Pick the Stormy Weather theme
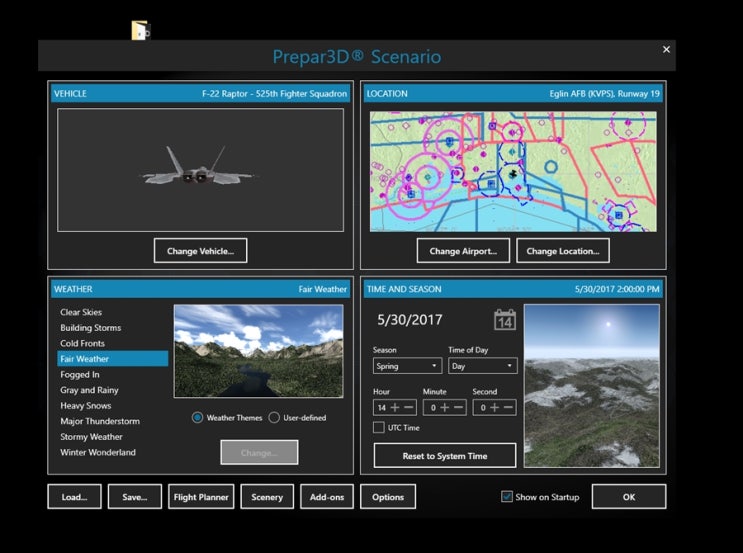The width and height of the screenshot is (743, 553). click(112, 436)
